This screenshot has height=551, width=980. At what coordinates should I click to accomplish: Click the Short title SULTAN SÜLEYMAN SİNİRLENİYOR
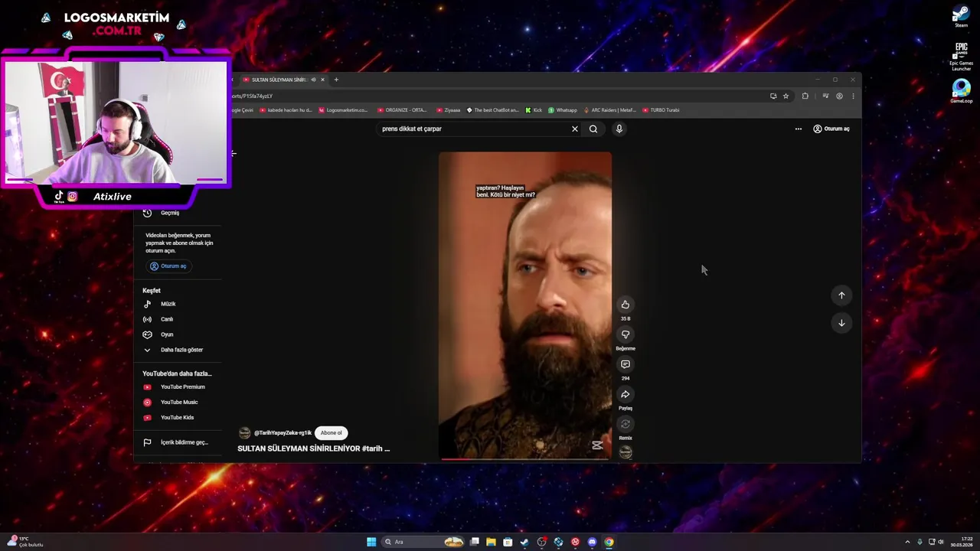pos(314,448)
